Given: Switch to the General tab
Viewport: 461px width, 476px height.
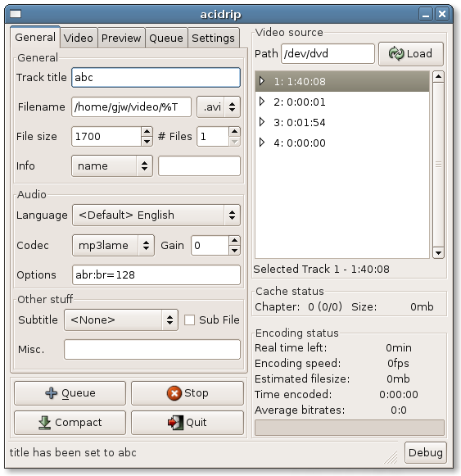Looking at the screenshot, I should [x=35, y=37].
